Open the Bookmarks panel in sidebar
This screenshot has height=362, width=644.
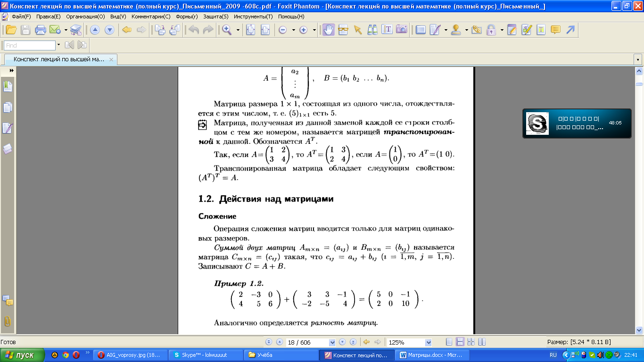pos(8,86)
